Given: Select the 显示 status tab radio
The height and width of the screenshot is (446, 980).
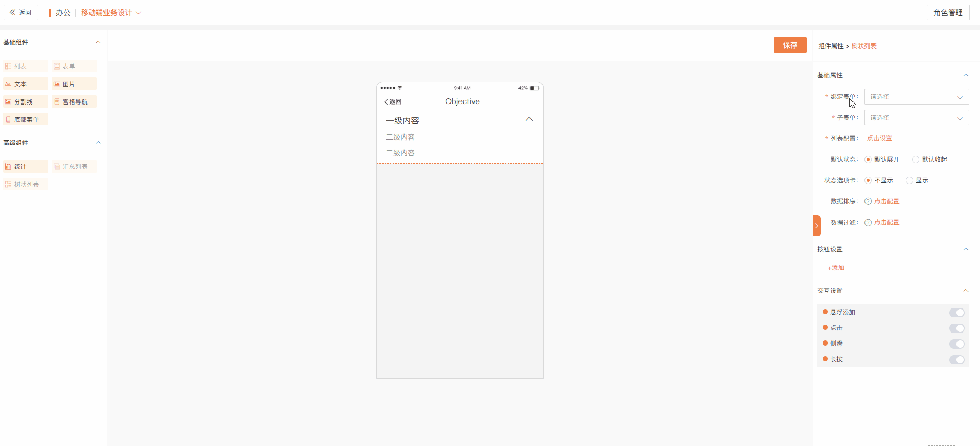Looking at the screenshot, I should [909, 180].
